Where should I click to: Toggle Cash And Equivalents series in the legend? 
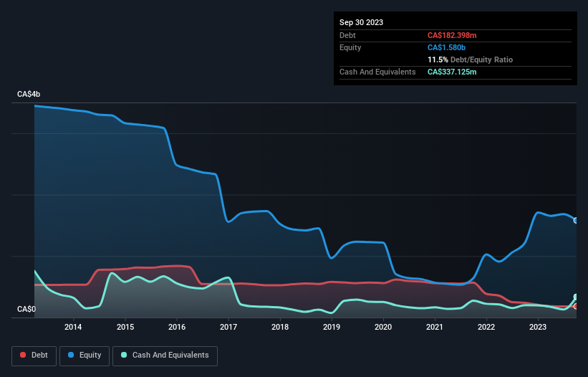pos(165,355)
